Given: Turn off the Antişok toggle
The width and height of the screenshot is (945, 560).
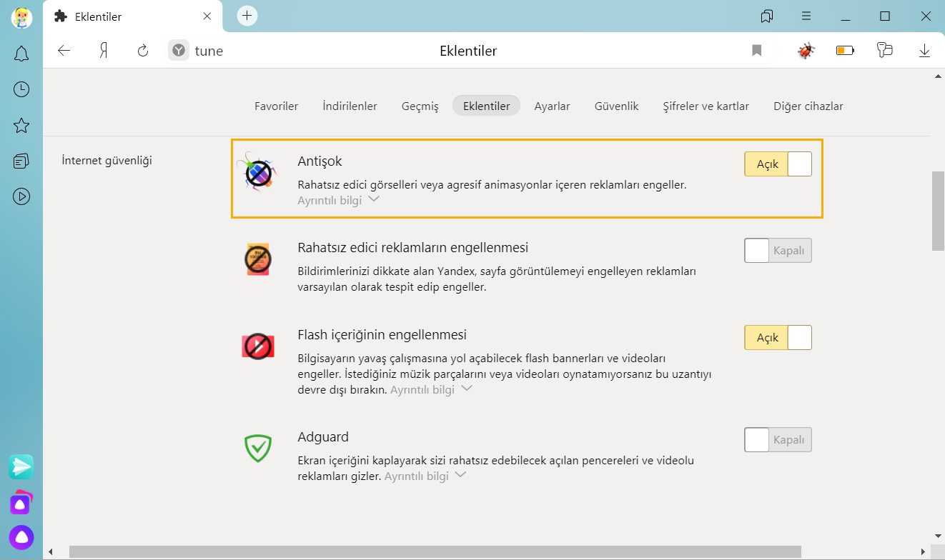Looking at the screenshot, I should [x=778, y=164].
